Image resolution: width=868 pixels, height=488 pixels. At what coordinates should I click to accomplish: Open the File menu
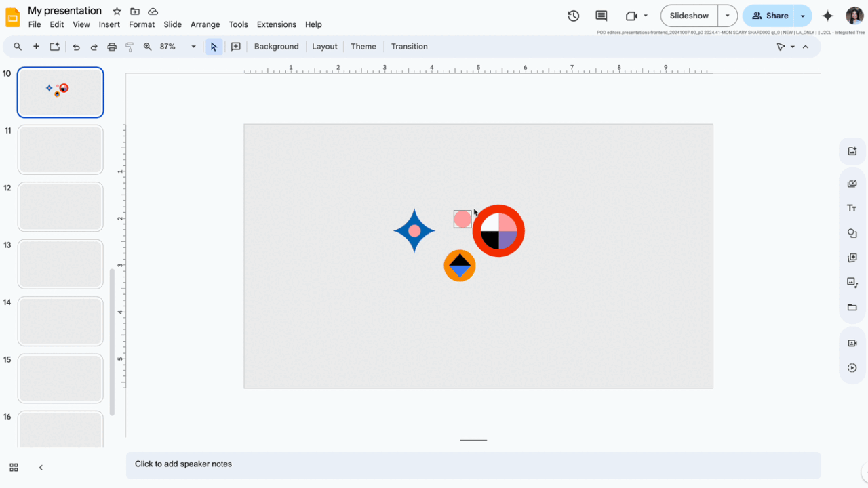click(35, 24)
